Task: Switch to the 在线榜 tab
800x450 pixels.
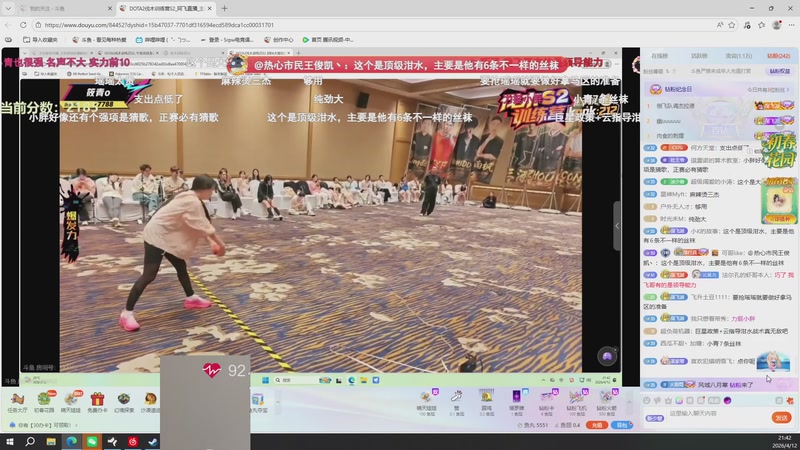Action: 659,56
